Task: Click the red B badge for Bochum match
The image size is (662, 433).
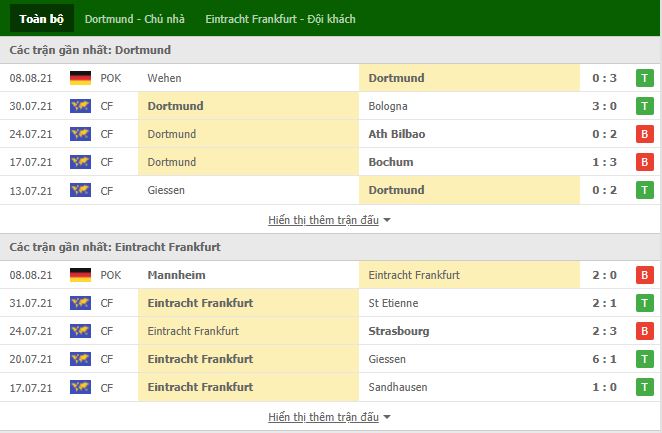Action: click(645, 162)
